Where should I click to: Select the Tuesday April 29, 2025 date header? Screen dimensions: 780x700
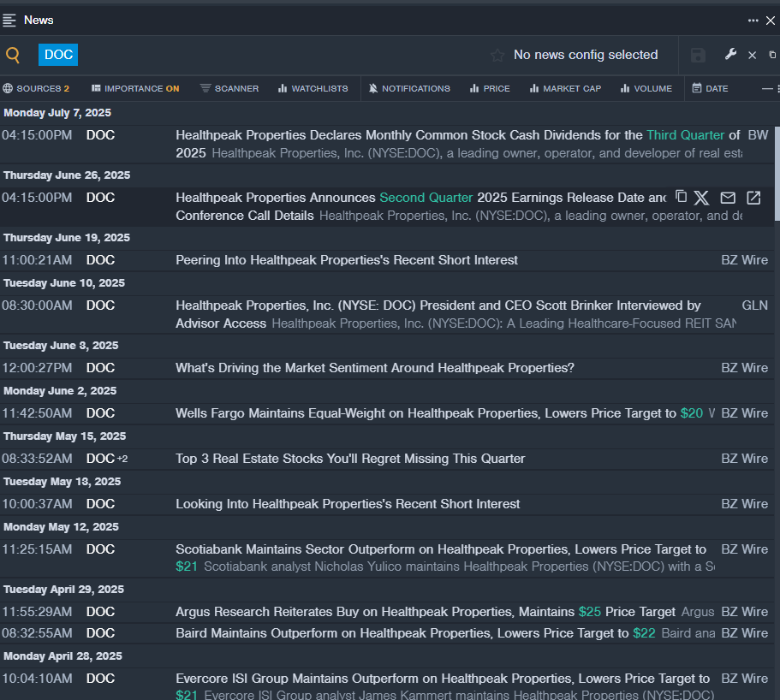pos(63,589)
